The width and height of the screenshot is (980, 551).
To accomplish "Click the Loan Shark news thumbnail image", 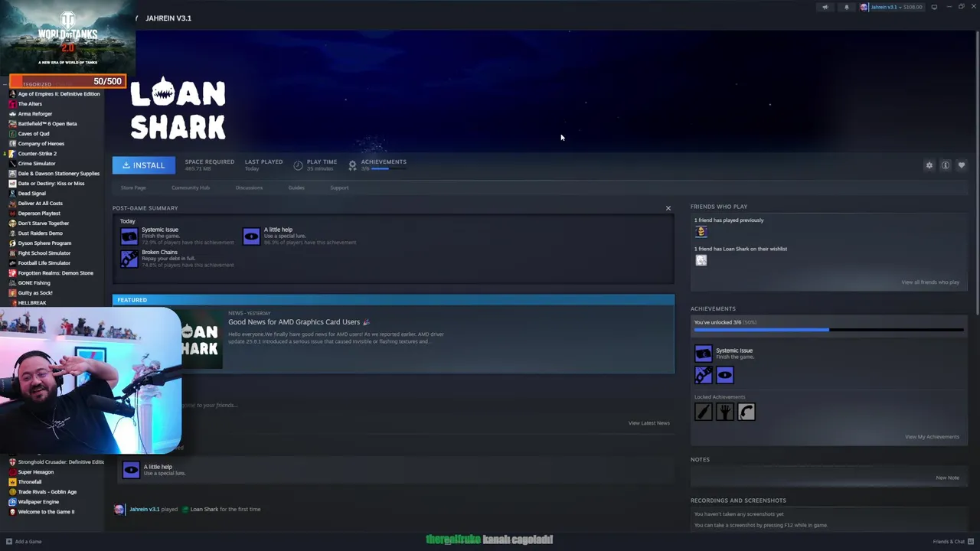I will click(x=202, y=339).
